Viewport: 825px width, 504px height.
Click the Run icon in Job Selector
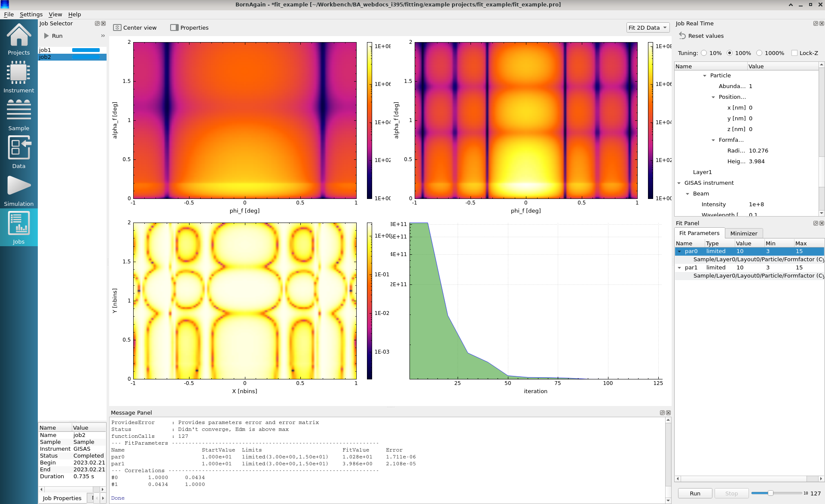click(46, 36)
